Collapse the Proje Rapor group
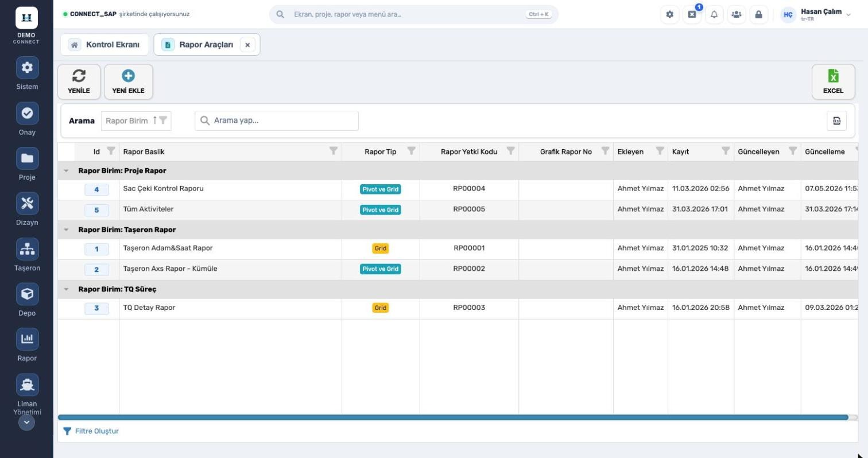The width and height of the screenshot is (868, 458). 66,170
